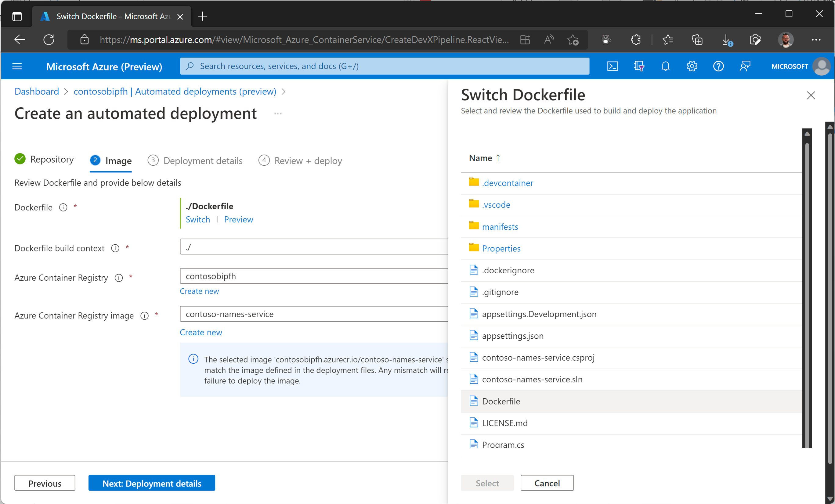
Task: Click the Dockerfile build context field
Action: pyautogui.click(x=313, y=247)
